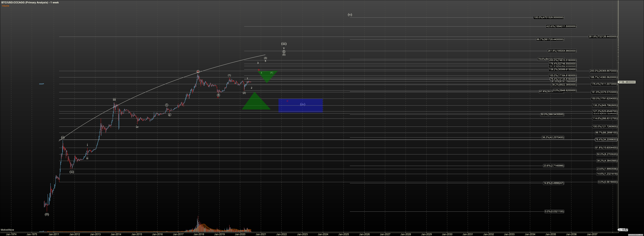This screenshot has width=644, height=236.
Task: Select the (3) wave label near the trendline end
Action: pos(266,58)
